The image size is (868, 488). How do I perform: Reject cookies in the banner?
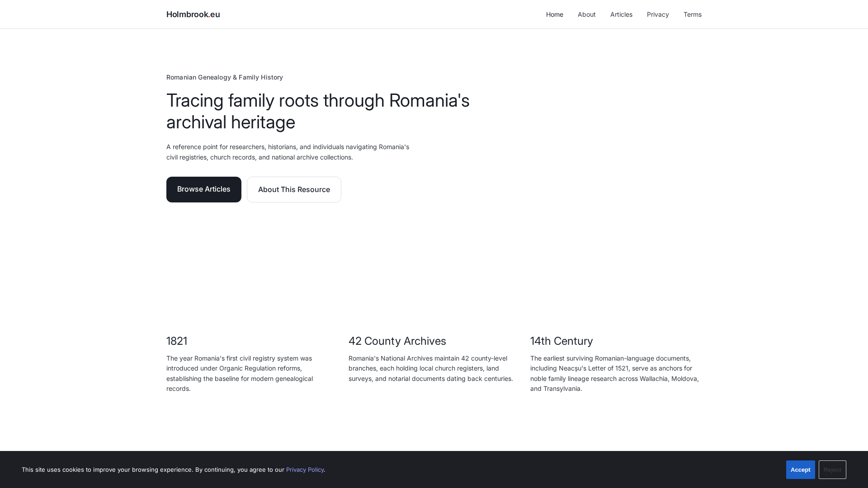point(832,469)
